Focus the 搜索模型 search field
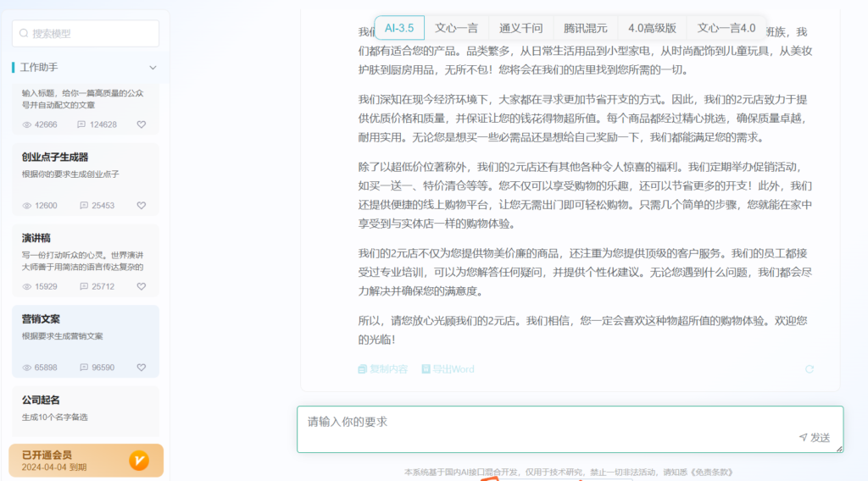The image size is (868, 481). coord(86,33)
